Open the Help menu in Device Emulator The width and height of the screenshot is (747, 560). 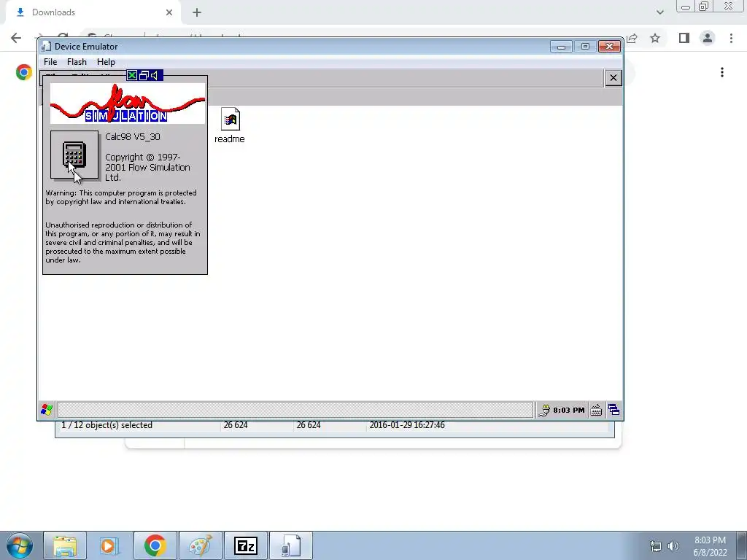coord(106,62)
